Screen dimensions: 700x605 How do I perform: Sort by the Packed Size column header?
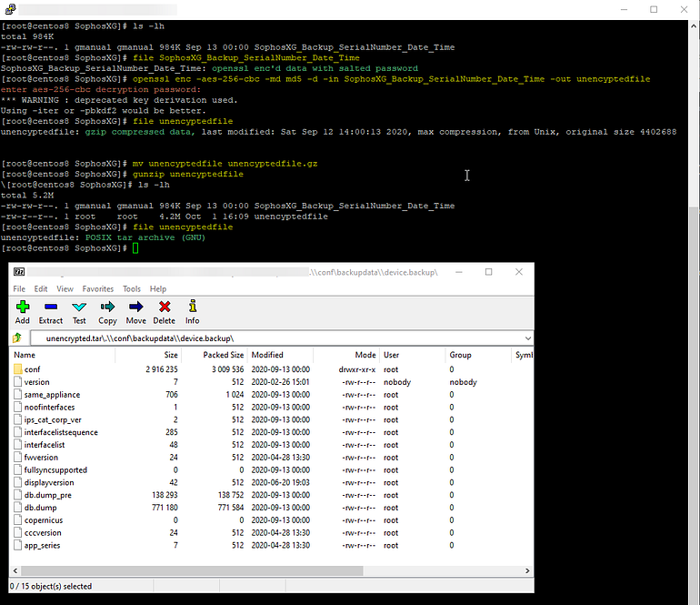point(224,355)
